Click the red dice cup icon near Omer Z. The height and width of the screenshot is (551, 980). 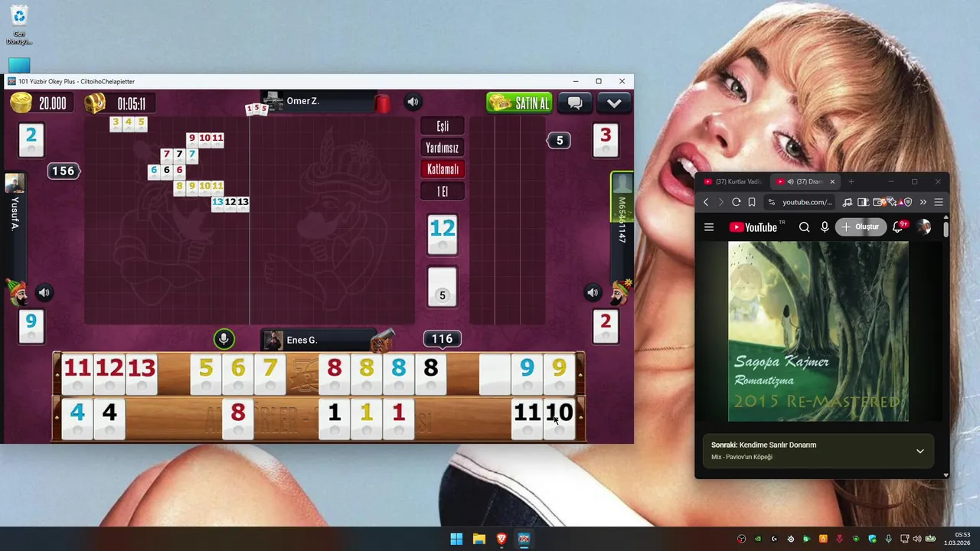point(383,103)
